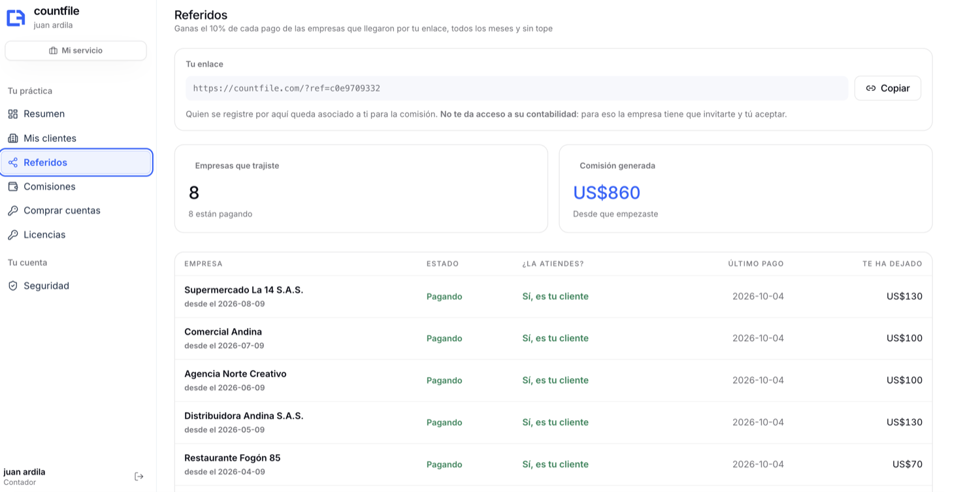Click the Referidos share icon

[x=13, y=163]
